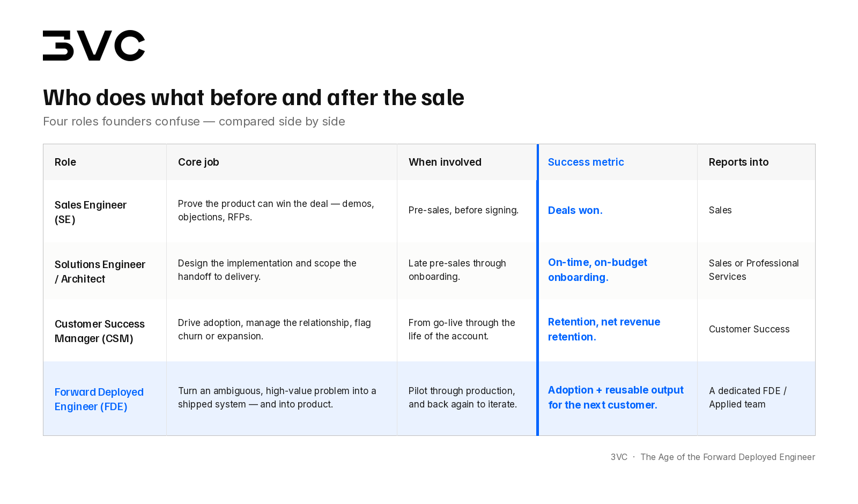
Task: Click the Role column header
Action: coord(65,162)
